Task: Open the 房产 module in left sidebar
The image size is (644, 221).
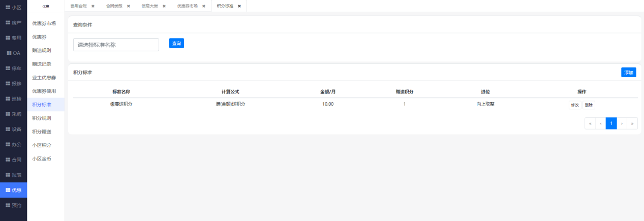Action: tap(13, 23)
